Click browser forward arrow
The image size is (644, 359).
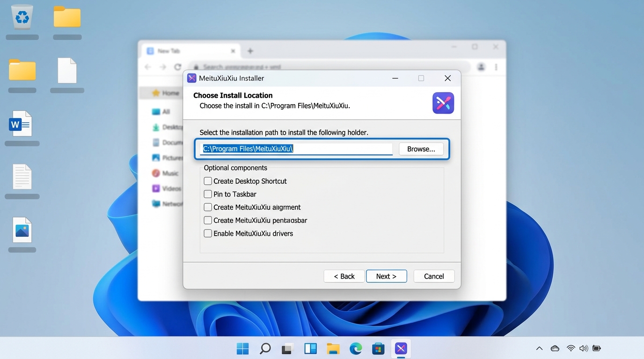163,67
